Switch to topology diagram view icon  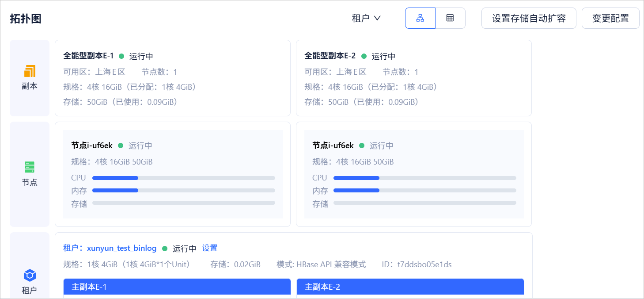pyautogui.click(x=420, y=18)
